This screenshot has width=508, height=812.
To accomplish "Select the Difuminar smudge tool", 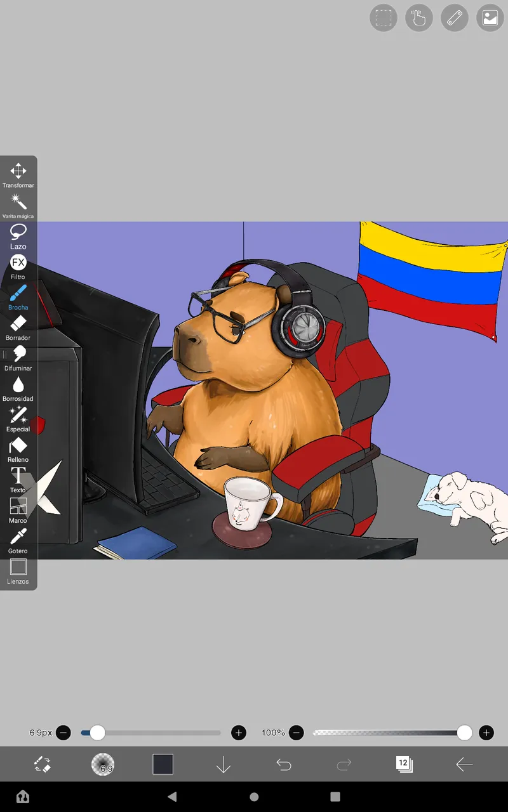I will click(18, 358).
